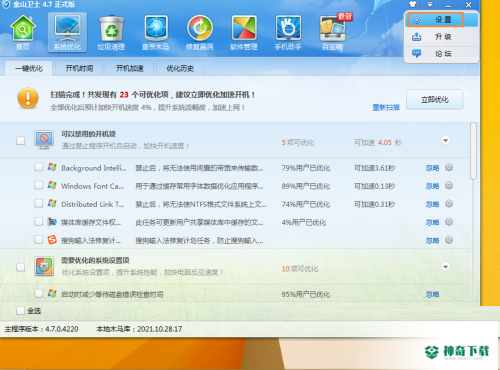The width and height of the screenshot is (500, 370).
Task: Open the 首页 home icon
Action: (23, 33)
